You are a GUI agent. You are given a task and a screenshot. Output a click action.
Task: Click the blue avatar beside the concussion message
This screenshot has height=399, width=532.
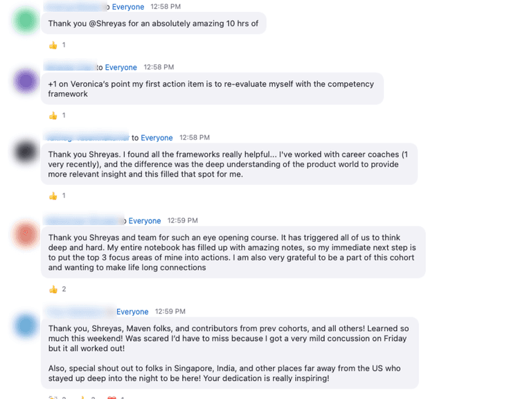pos(27,326)
